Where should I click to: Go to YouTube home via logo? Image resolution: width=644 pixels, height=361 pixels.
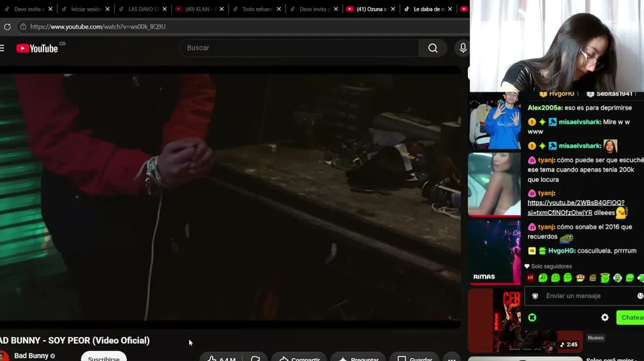click(x=37, y=48)
